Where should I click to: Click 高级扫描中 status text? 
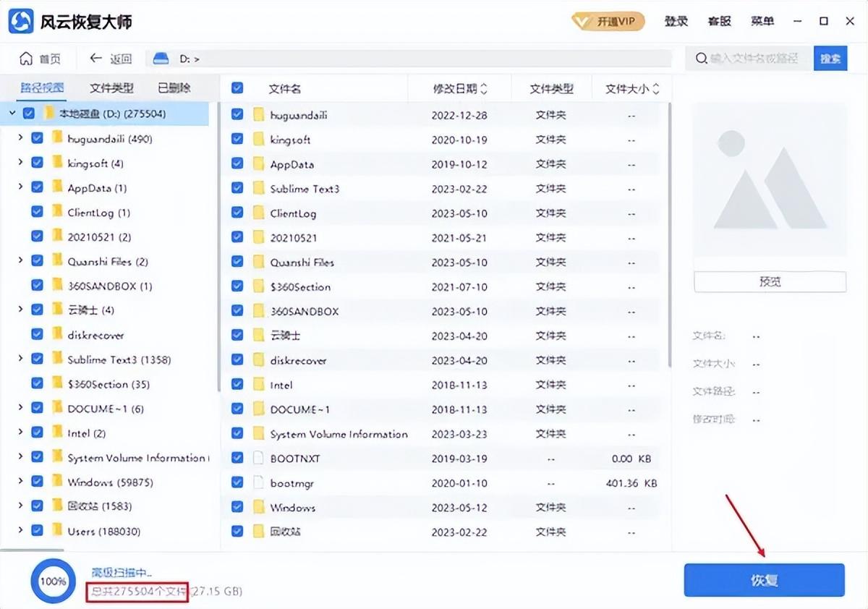pos(122,572)
